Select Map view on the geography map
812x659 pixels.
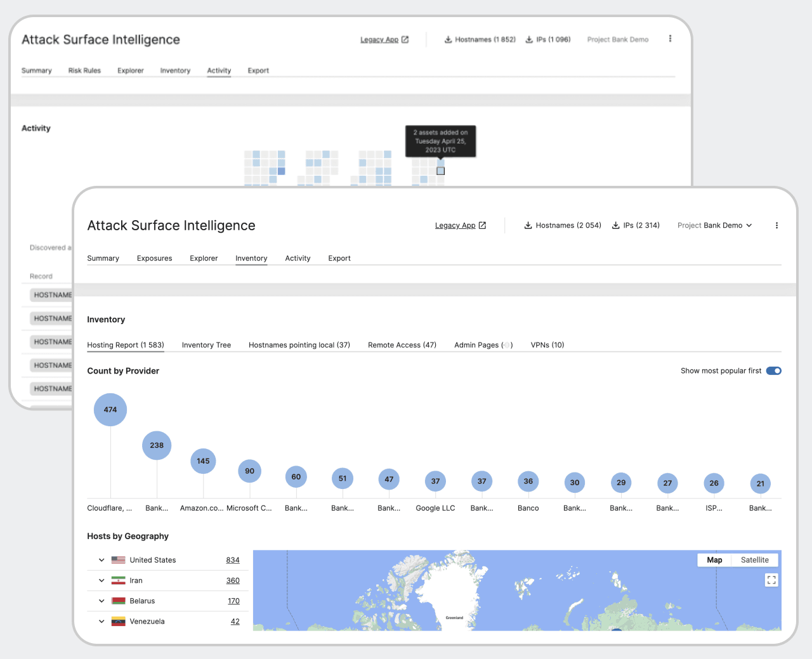(714, 559)
